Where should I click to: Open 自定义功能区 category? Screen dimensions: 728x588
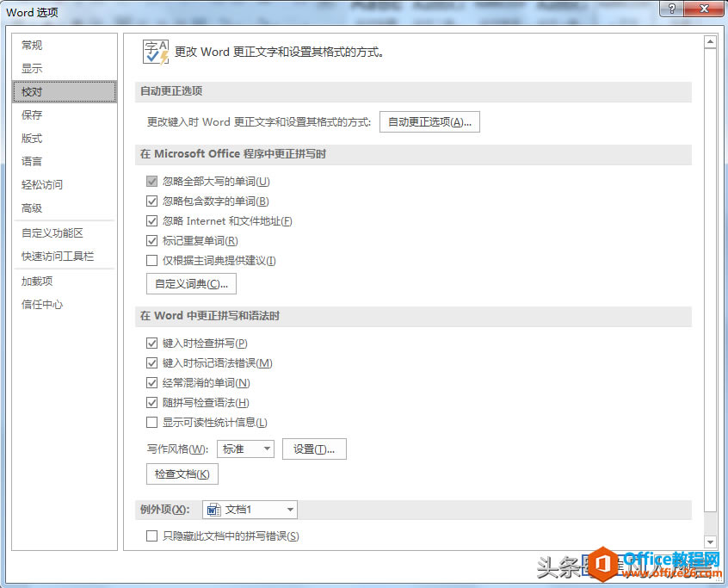click(65, 232)
